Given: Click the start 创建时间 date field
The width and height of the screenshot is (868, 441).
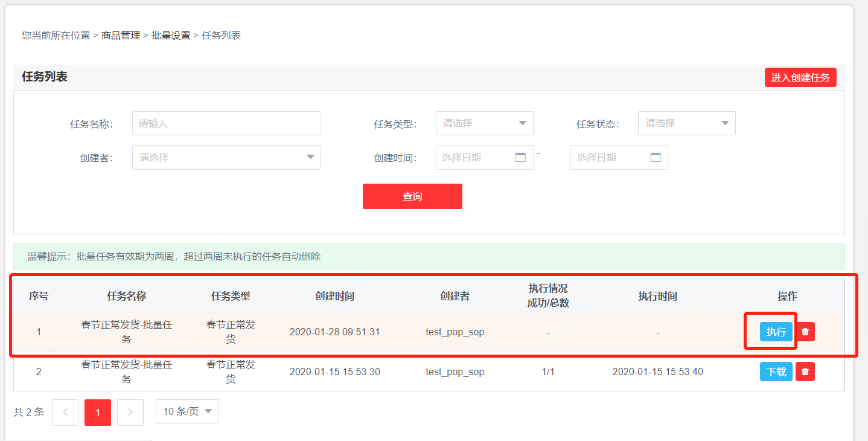Looking at the screenshot, I should [x=485, y=157].
